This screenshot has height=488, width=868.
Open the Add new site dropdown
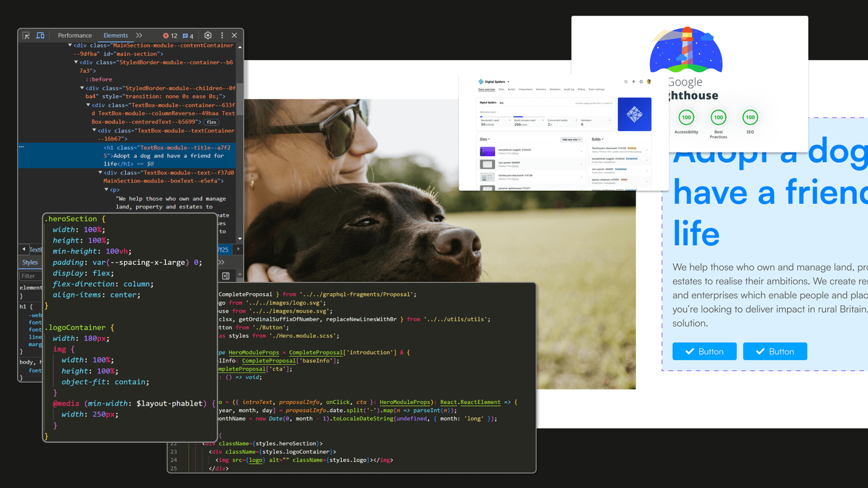pyautogui.click(x=571, y=140)
